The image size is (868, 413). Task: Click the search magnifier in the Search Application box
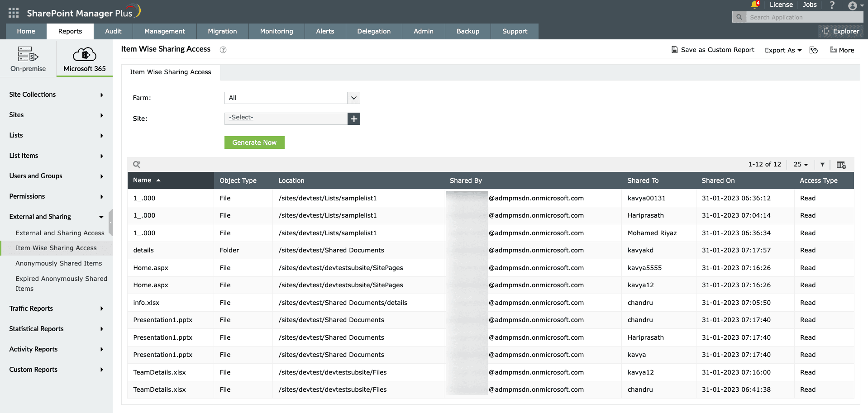point(739,17)
